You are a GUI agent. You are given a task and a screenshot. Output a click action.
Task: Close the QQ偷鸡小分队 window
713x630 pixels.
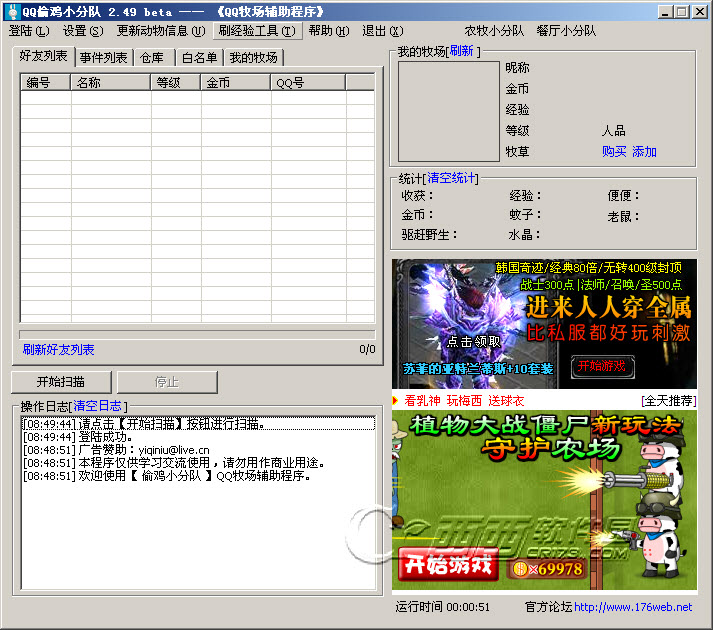(699, 12)
